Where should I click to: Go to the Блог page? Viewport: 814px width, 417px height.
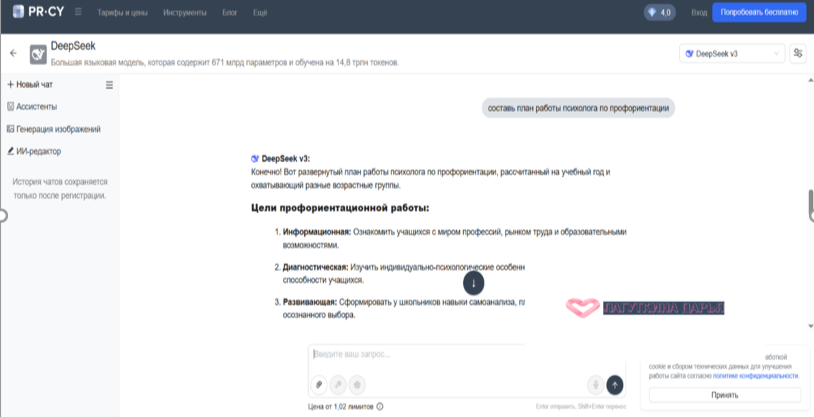coord(230,12)
